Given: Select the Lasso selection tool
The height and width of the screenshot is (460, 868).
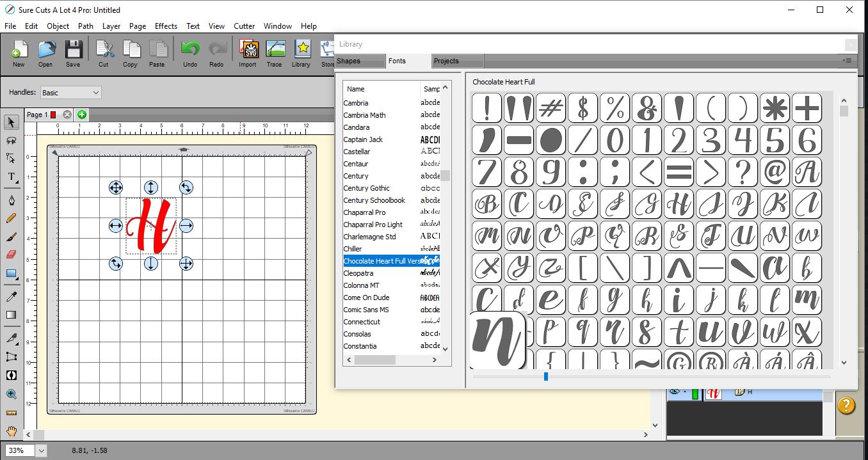Looking at the screenshot, I should pyautogui.click(x=11, y=140).
